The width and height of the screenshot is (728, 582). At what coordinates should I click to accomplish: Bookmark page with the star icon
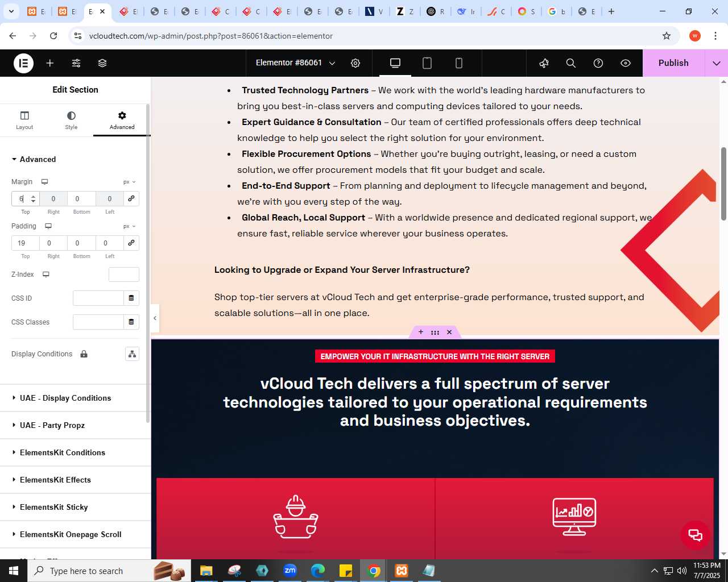click(x=667, y=36)
